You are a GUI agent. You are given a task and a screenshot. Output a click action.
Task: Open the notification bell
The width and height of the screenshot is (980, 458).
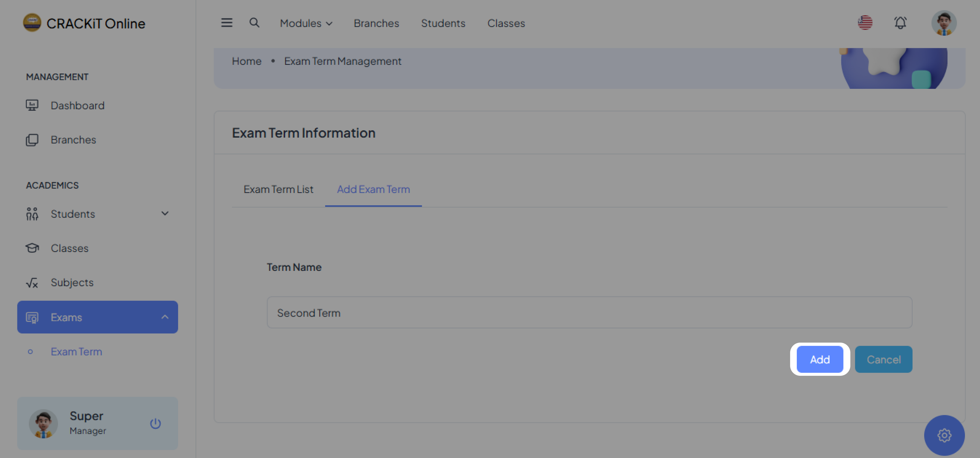(x=900, y=23)
